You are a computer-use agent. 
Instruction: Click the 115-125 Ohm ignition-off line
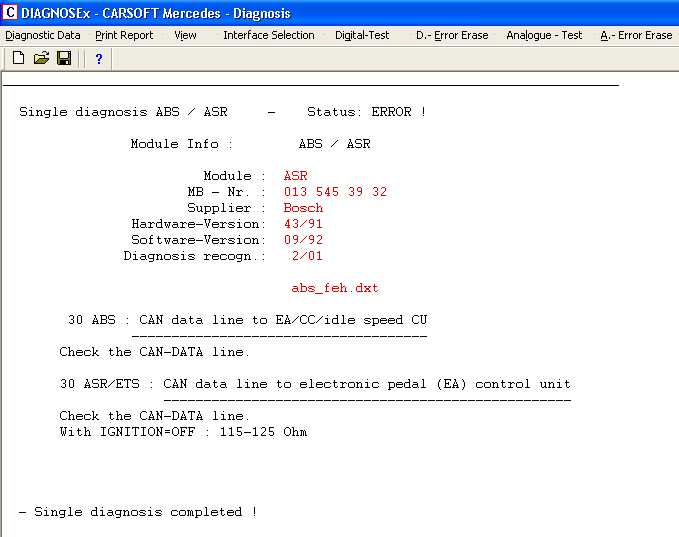point(183,432)
